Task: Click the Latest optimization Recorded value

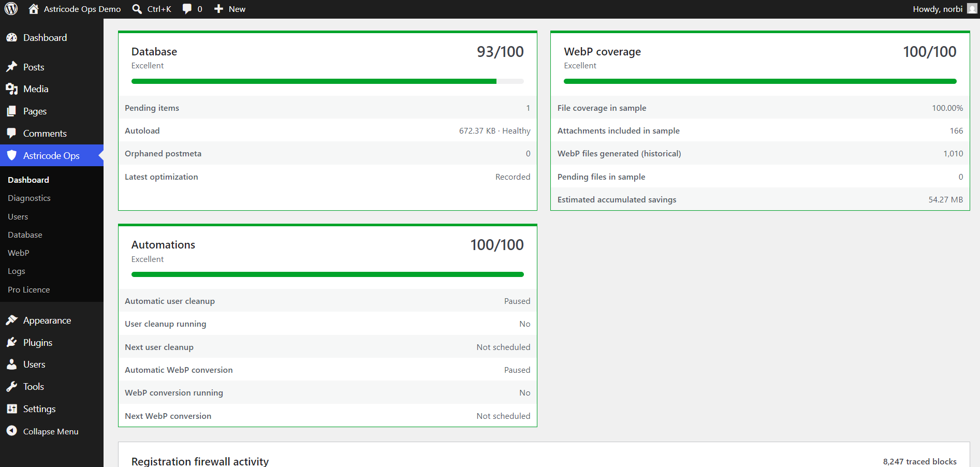Action: 513,177
